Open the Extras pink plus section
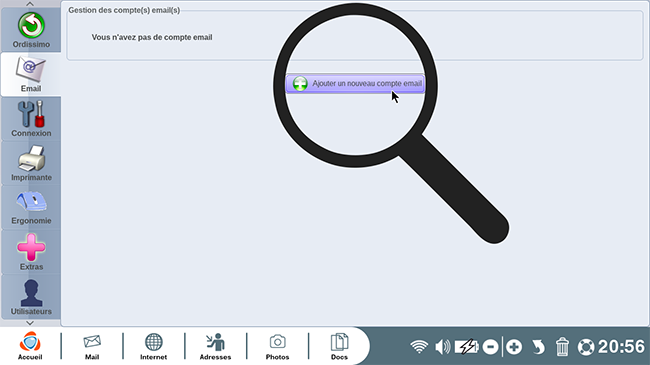This screenshot has width=650, height=365. (x=31, y=252)
